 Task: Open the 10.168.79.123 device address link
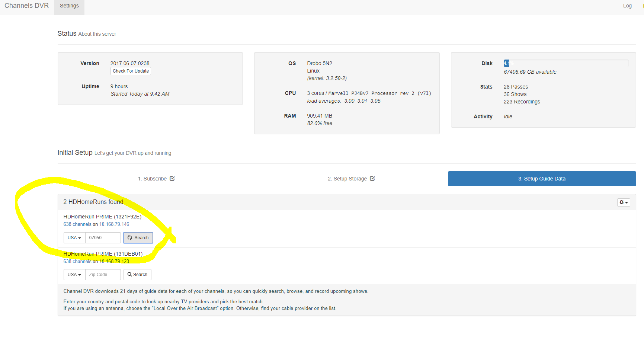(114, 262)
